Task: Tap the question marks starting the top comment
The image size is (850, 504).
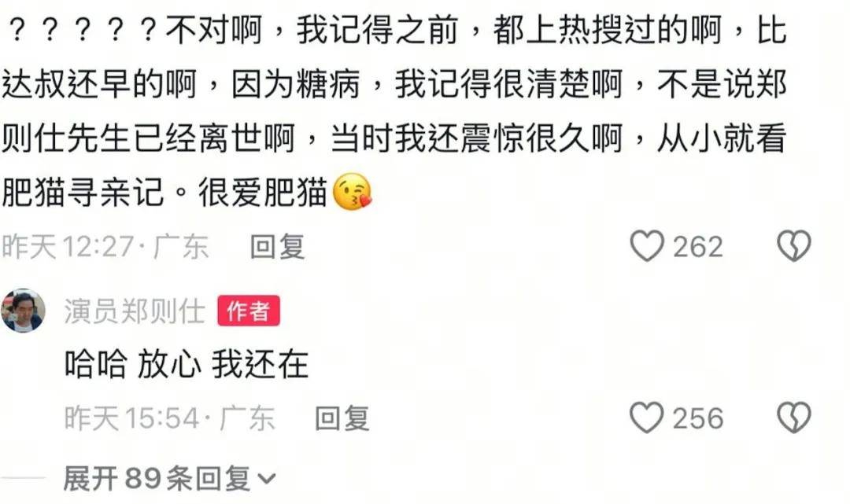Action: point(83,31)
